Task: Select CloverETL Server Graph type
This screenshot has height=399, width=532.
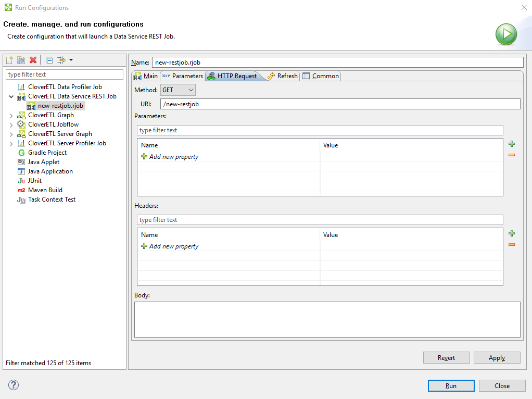Action: (60, 134)
